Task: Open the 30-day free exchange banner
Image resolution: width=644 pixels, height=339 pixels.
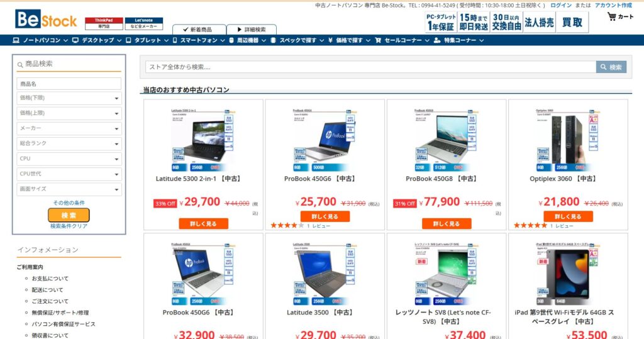Action: [x=506, y=22]
